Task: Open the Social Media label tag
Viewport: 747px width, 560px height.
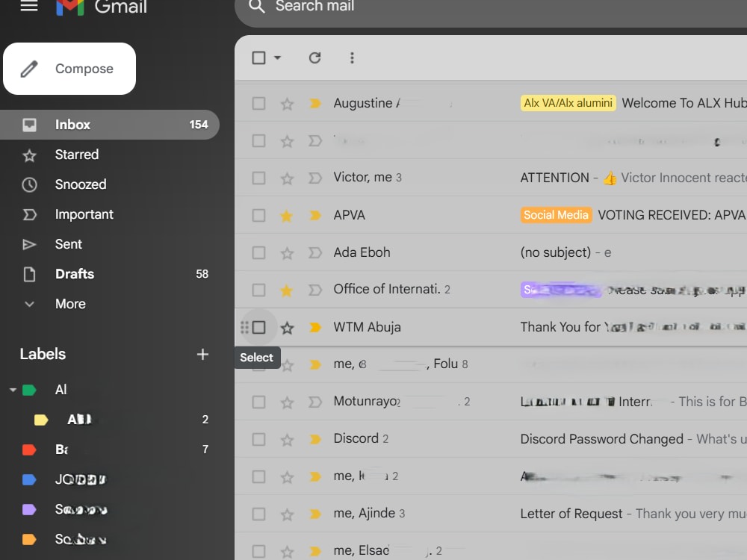Action: tap(556, 215)
